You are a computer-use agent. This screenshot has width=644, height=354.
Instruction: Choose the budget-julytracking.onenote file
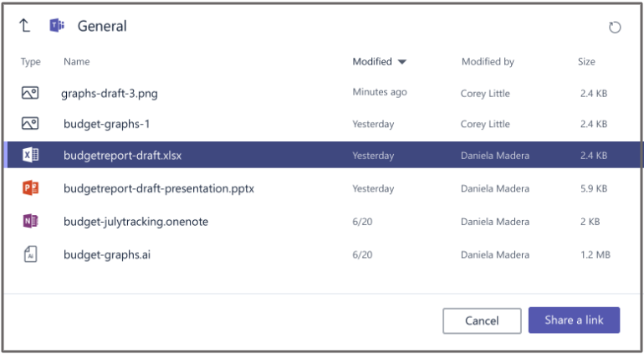(x=135, y=222)
